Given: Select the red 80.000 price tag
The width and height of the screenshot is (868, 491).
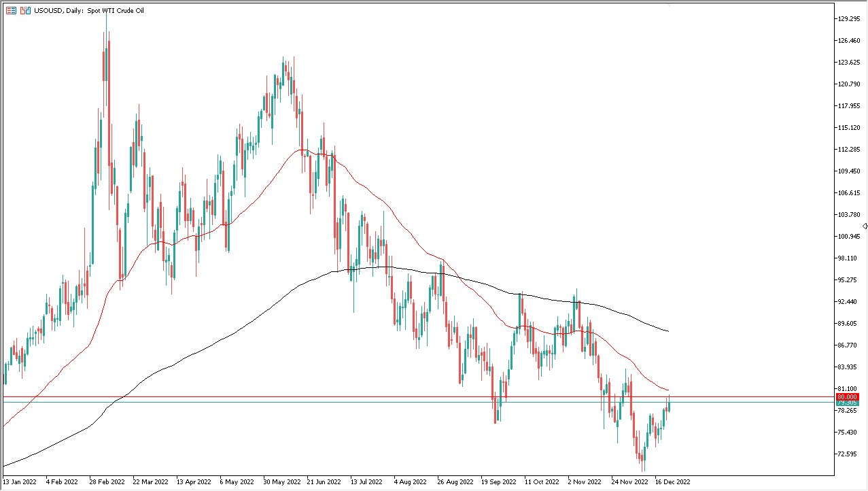Looking at the screenshot, I should (848, 396).
